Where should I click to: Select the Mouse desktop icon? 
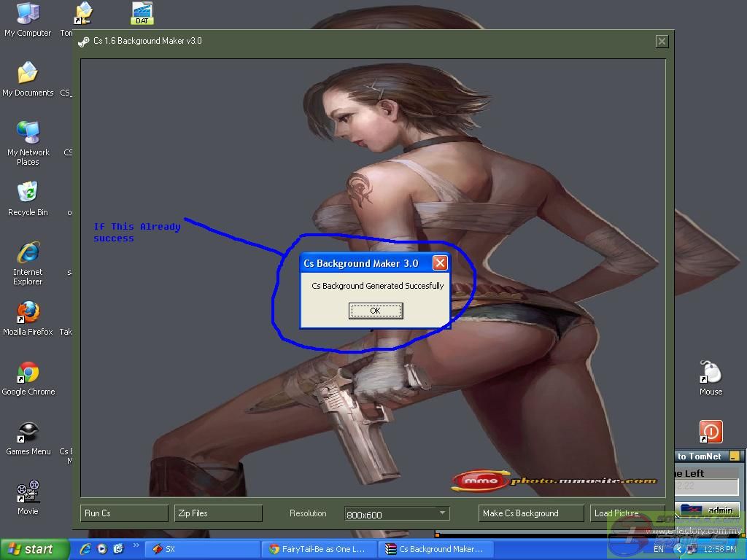click(x=711, y=373)
